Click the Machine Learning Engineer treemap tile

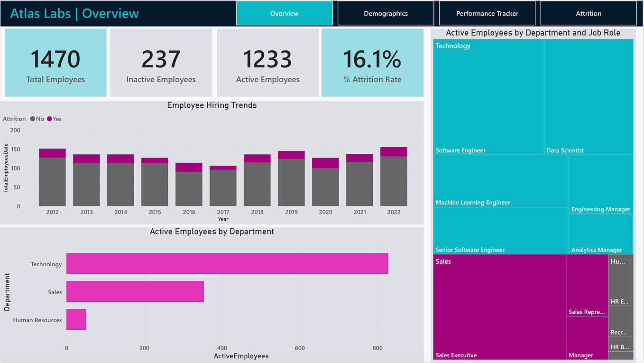click(500, 180)
